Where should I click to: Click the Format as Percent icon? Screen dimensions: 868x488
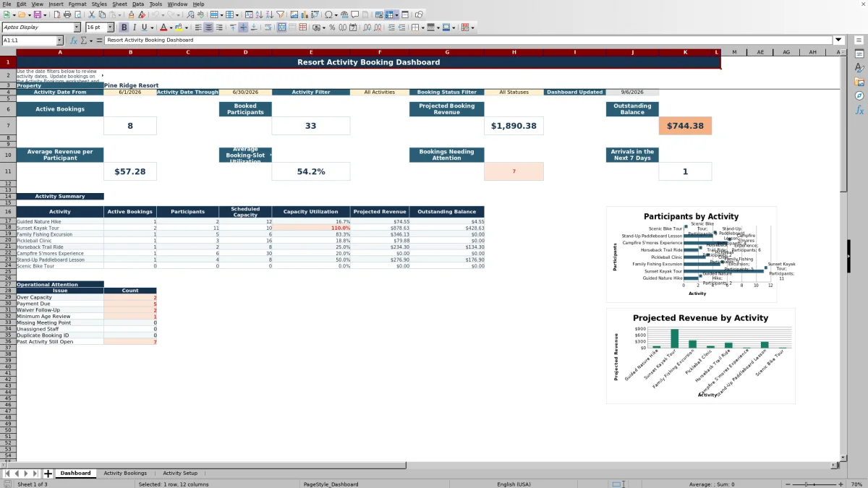tap(332, 27)
